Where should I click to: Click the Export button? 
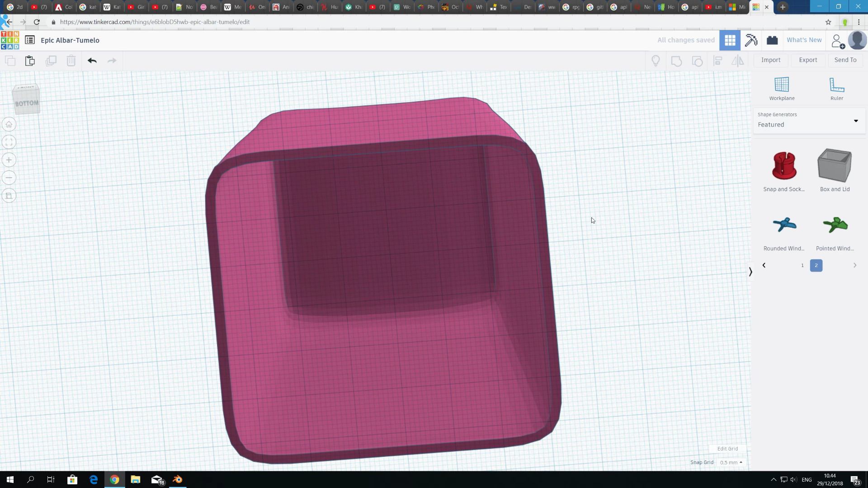tap(808, 60)
